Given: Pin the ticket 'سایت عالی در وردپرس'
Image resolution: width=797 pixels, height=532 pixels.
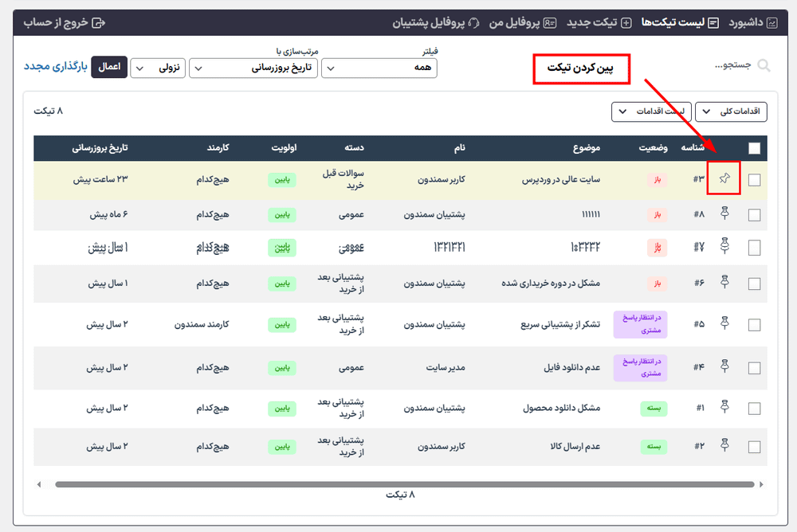Looking at the screenshot, I should [724, 179].
